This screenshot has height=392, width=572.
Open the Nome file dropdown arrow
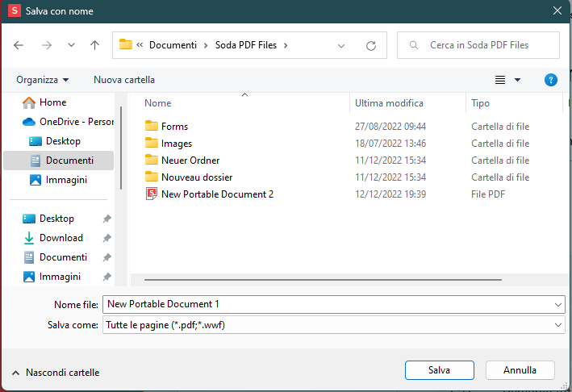557,304
